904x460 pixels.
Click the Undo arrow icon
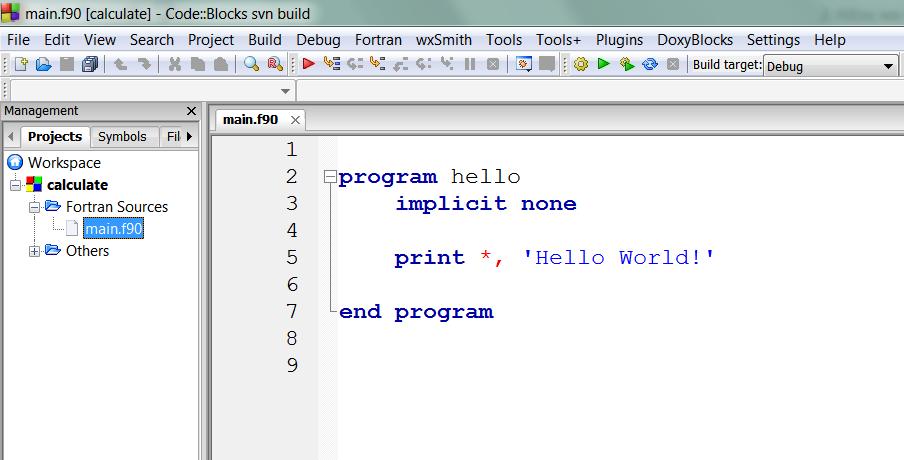pyautogui.click(x=120, y=64)
